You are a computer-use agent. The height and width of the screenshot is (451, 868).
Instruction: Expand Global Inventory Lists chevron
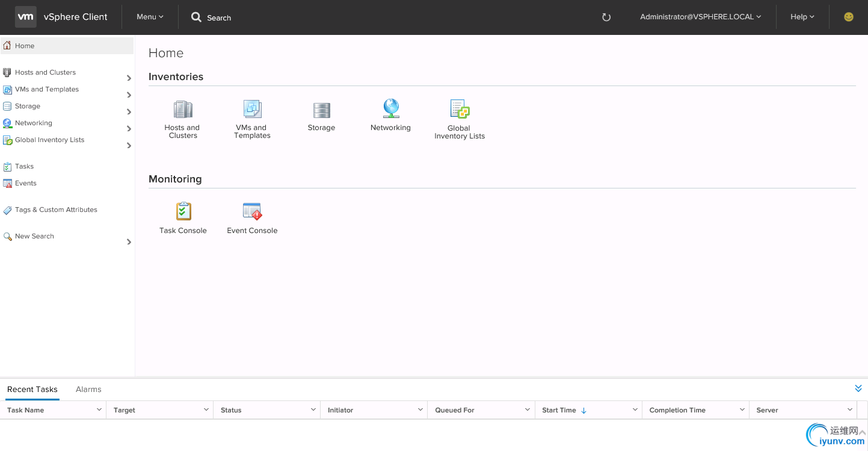[129, 145]
